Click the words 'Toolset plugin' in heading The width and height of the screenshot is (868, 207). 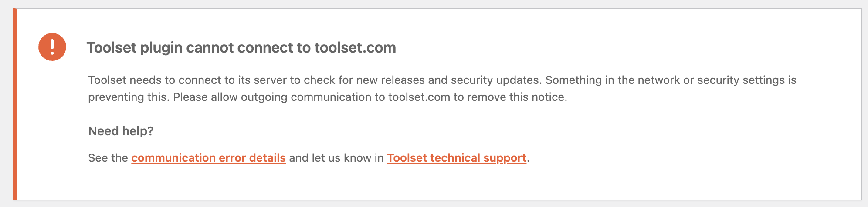pyautogui.click(x=134, y=47)
